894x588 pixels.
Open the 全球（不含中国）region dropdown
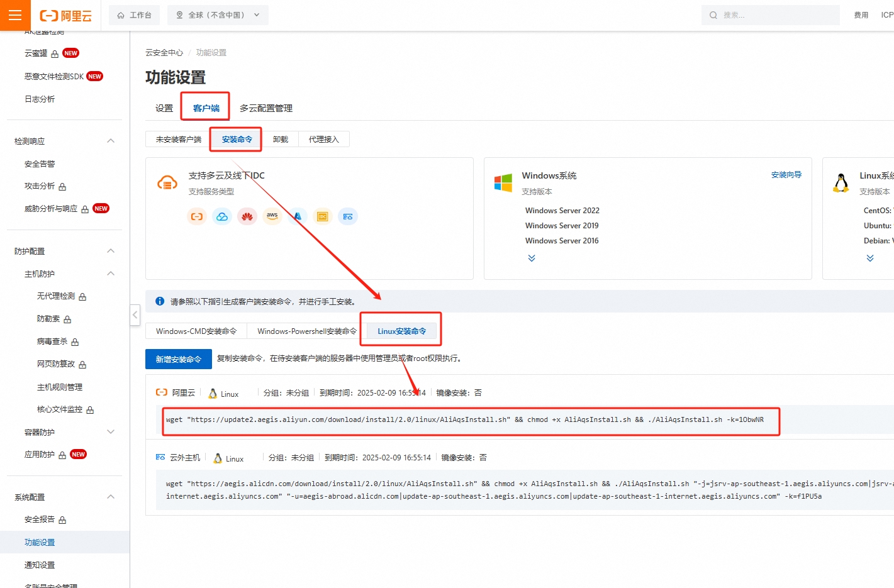[218, 15]
